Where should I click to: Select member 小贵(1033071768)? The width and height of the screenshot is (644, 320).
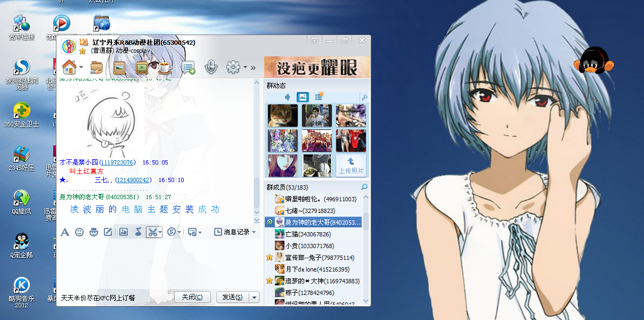tap(313, 245)
